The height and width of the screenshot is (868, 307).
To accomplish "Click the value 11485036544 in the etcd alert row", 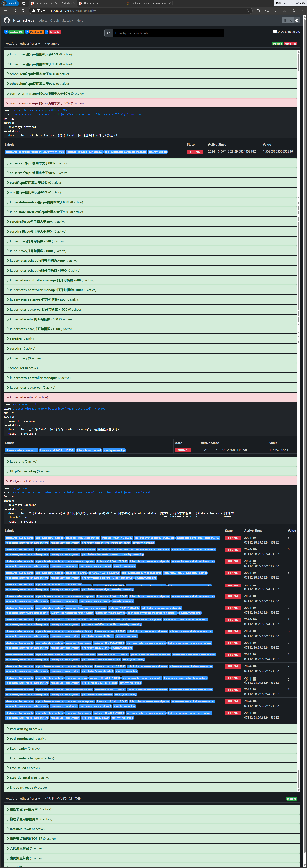I will pyautogui.click(x=279, y=450).
